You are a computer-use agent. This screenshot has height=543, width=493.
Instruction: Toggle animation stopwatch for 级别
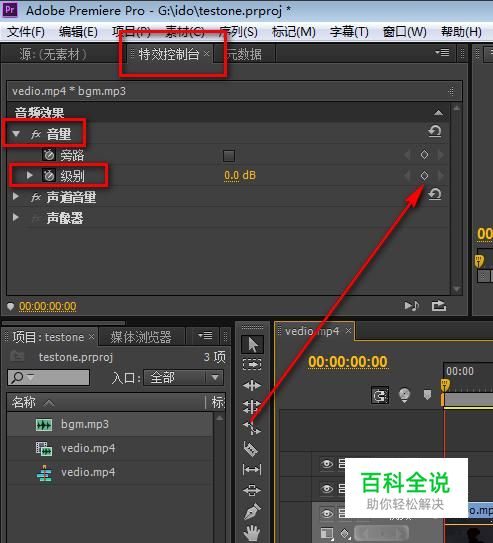[49, 176]
